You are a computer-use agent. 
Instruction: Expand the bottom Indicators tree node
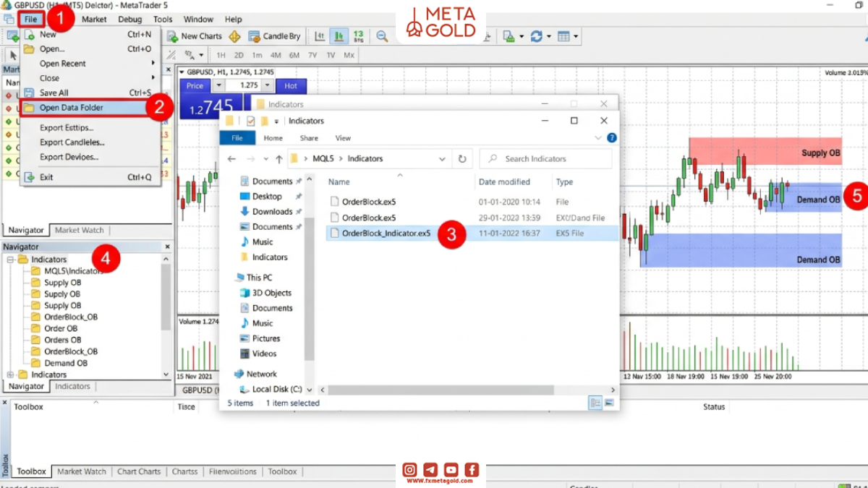click(x=11, y=374)
